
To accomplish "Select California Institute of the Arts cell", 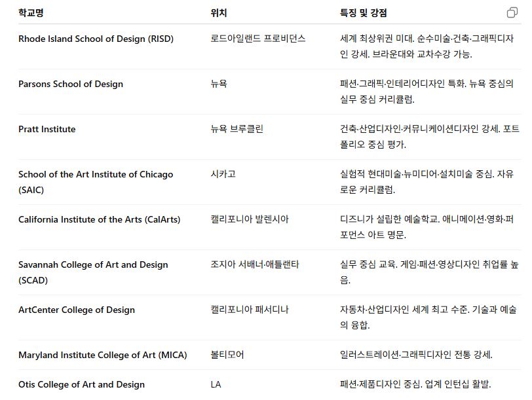I will coord(99,219).
